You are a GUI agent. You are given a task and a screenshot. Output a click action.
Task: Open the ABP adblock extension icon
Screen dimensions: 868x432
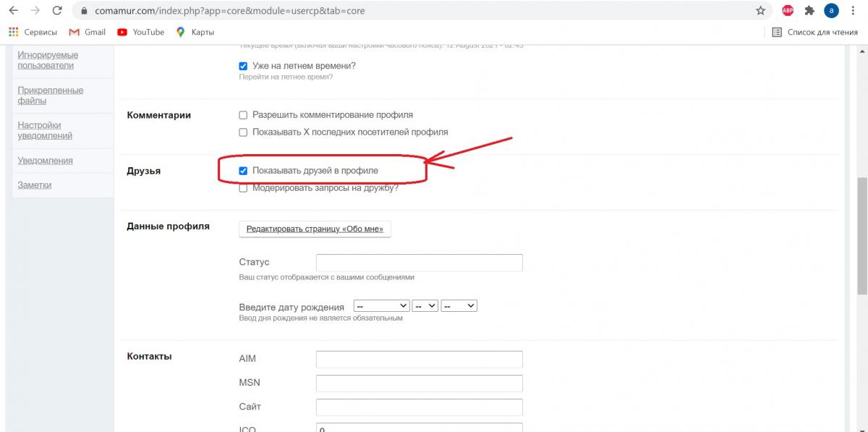click(788, 11)
